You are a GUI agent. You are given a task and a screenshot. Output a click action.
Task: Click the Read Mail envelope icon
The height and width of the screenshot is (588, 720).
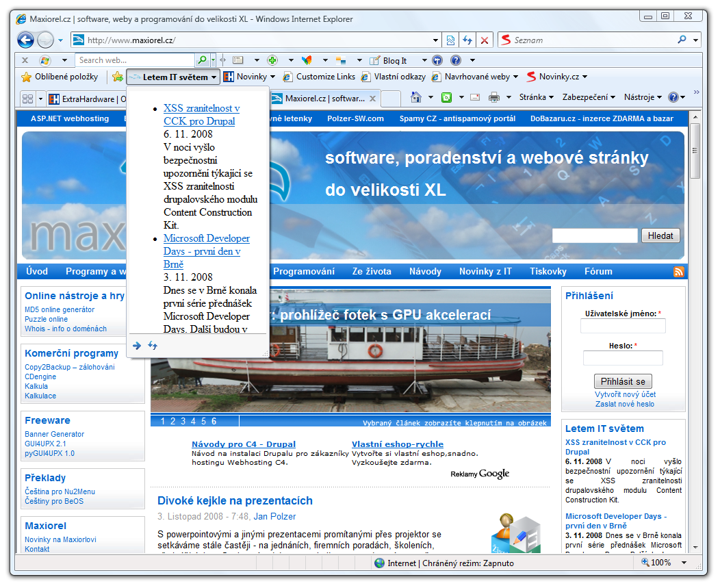click(x=475, y=97)
